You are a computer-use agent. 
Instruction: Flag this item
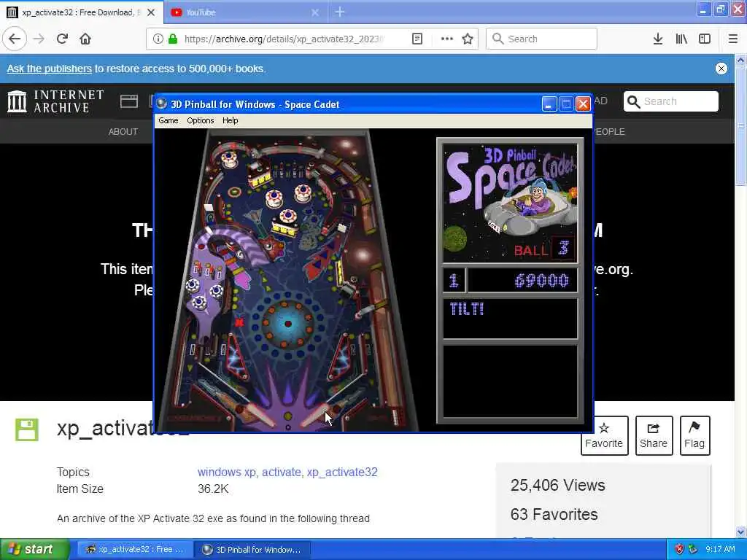pos(694,435)
